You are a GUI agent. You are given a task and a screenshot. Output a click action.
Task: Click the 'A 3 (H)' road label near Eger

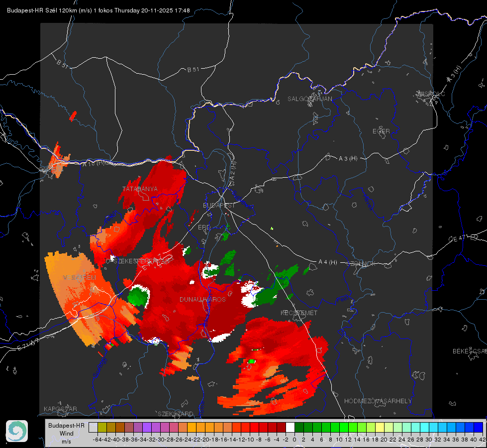tap(348, 159)
